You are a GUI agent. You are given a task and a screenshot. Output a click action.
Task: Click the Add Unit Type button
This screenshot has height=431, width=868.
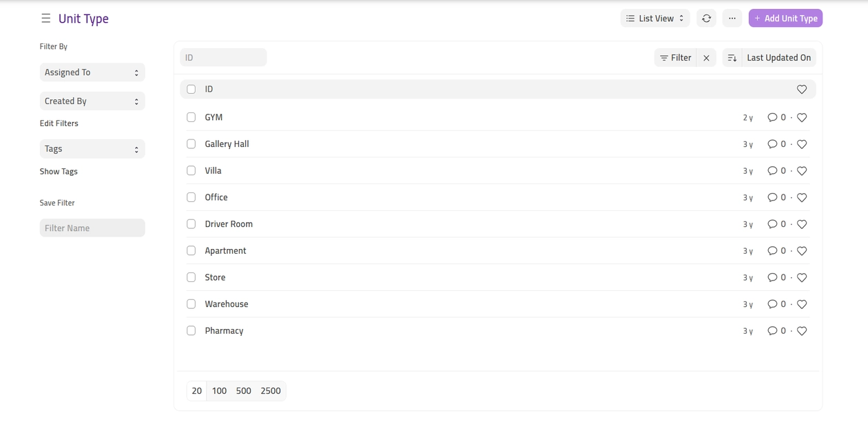785,19
